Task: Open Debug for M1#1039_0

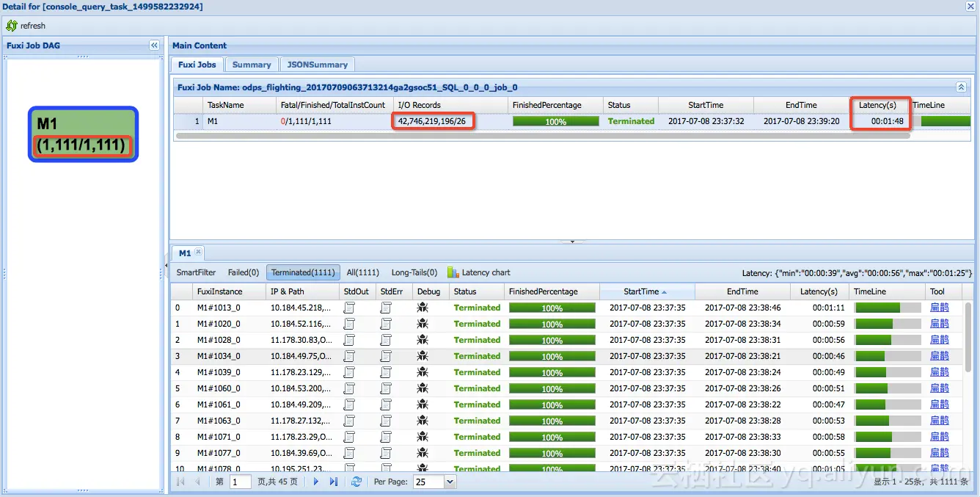Action: 423,372
